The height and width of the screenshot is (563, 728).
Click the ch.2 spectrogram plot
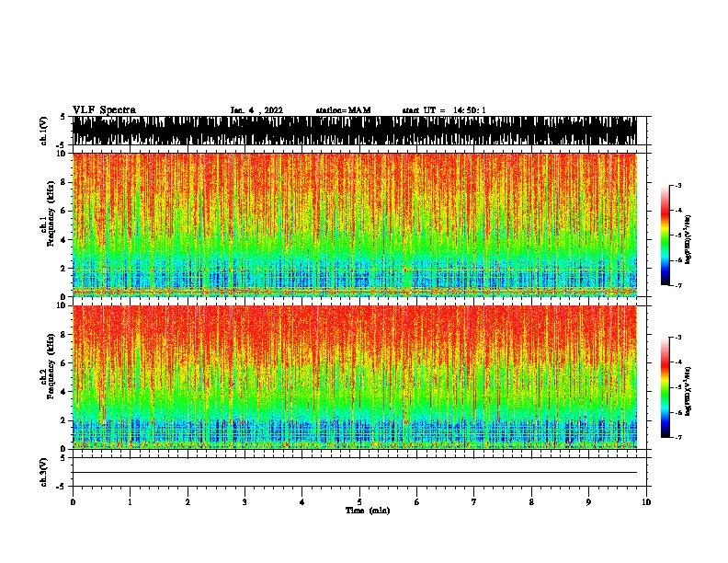(x=355, y=377)
